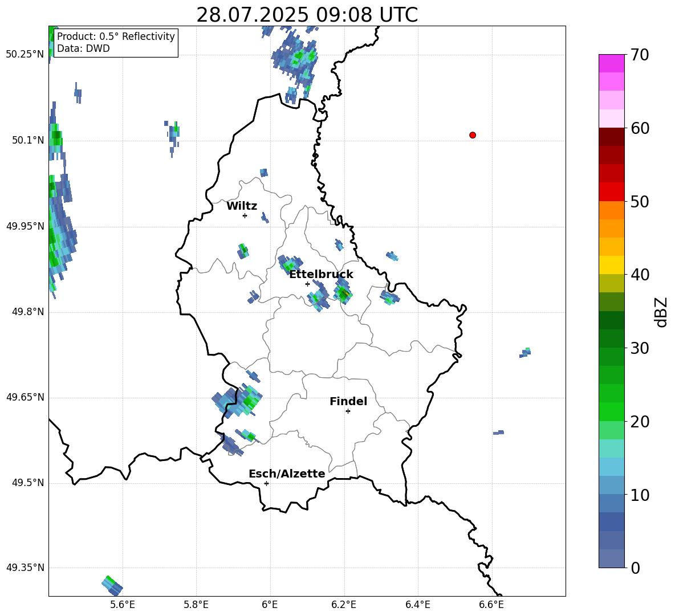Click the 49.95°N latitude tick label
This screenshot has height=616, width=675.
tap(25, 226)
